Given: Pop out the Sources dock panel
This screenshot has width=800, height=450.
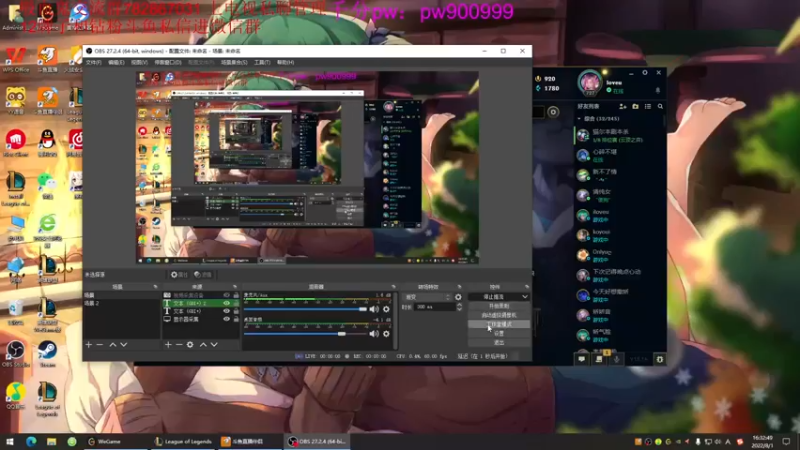Looking at the screenshot, I should pos(235,287).
